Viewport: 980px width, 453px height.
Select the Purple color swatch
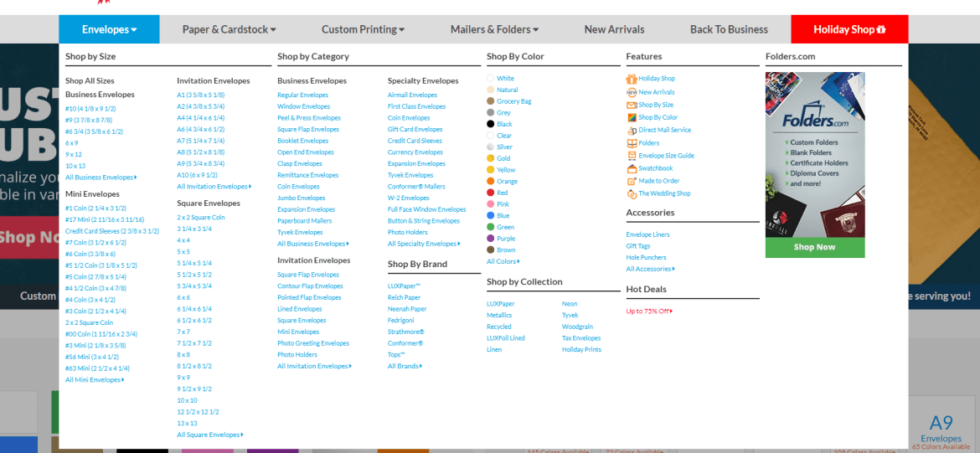click(x=491, y=239)
